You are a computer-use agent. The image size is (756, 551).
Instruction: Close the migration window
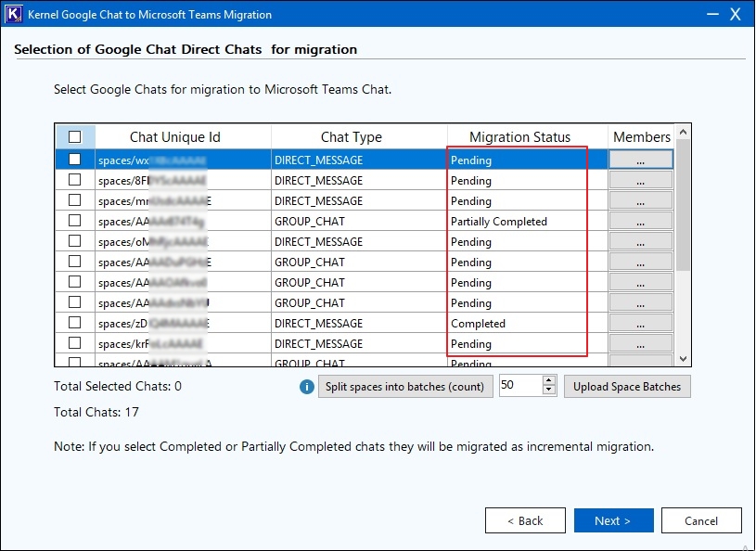click(x=737, y=15)
